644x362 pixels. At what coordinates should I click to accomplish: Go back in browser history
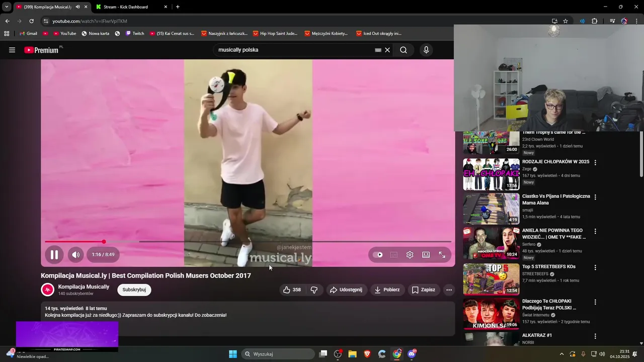click(7, 21)
